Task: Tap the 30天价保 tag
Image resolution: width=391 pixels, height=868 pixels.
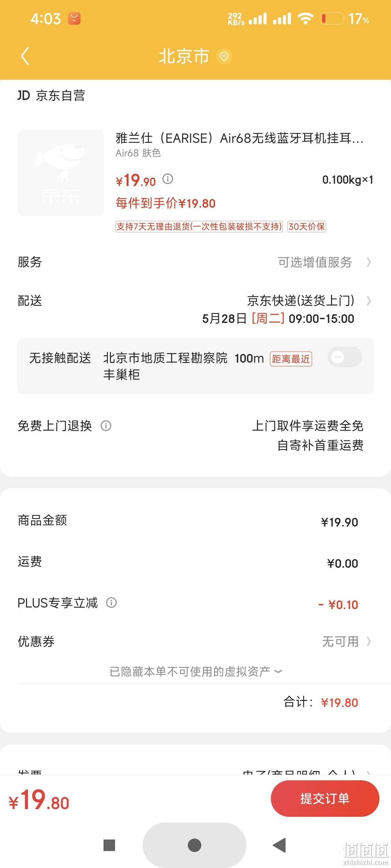Action: point(307,226)
